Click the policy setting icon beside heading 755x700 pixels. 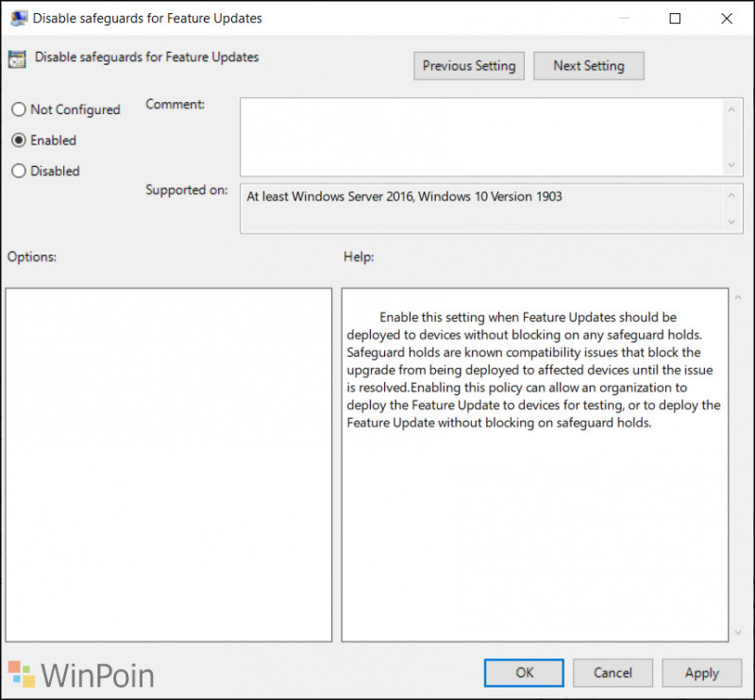(x=17, y=59)
